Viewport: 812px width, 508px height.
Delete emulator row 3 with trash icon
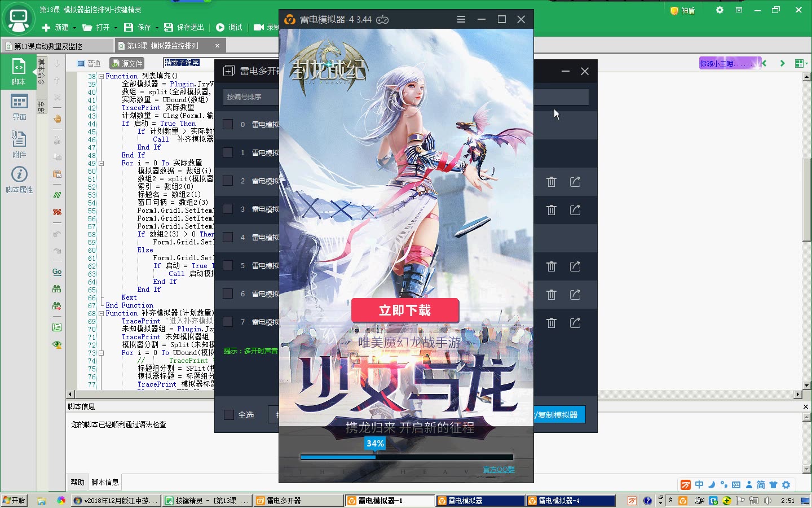[x=551, y=210]
